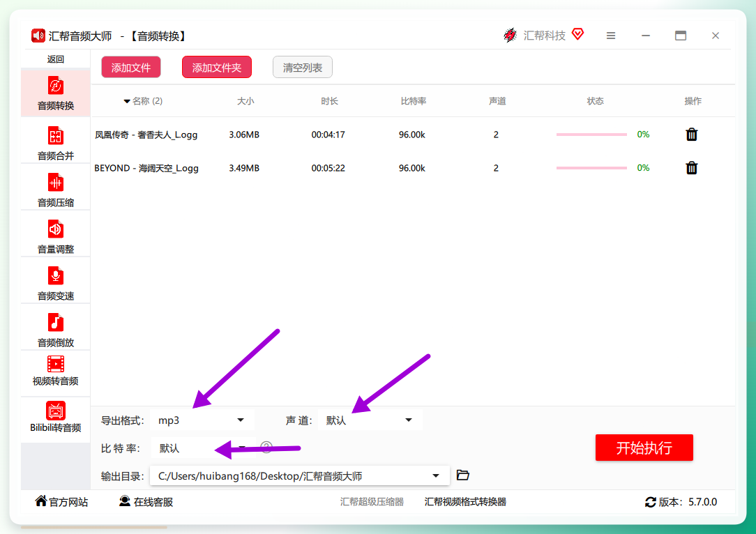
Task: Open the 汇帮视频格式转换器 link
Action: [x=465, y=502]
